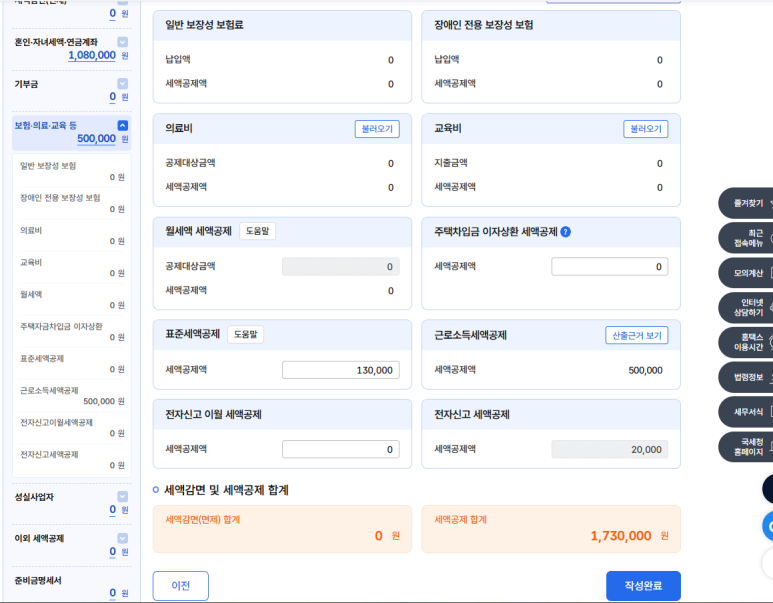Click 불러오기 in the 교육비 card
Image resolution: width=773 pixels, height=603 pixels.
point(646,129)
